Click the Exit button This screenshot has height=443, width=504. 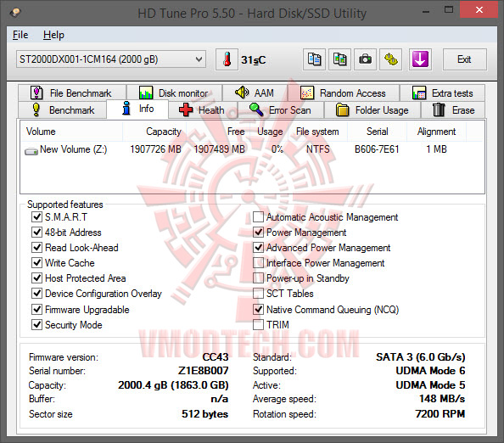pos(464,59)
